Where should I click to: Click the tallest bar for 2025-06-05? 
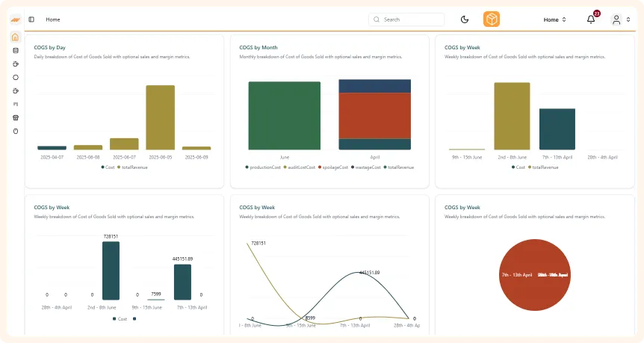click(160, 117)
